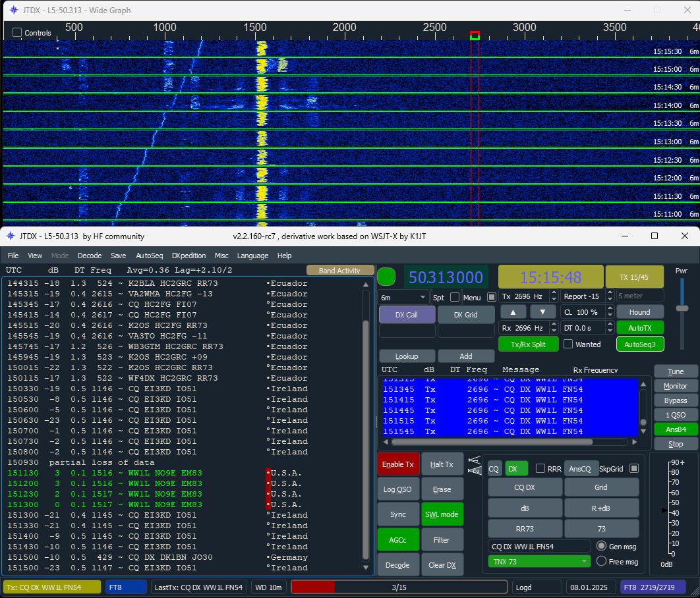Toggle the Controls checkbox in Wide Graph

(x=17, y=32)
